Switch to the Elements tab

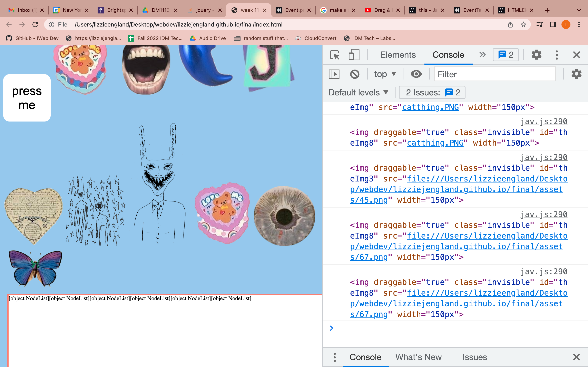(398, 55)
